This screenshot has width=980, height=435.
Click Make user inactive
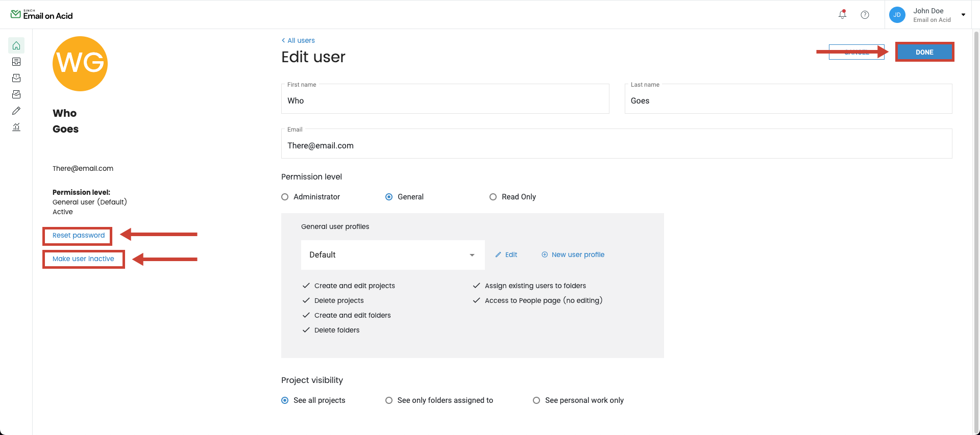tap(83, 259)
